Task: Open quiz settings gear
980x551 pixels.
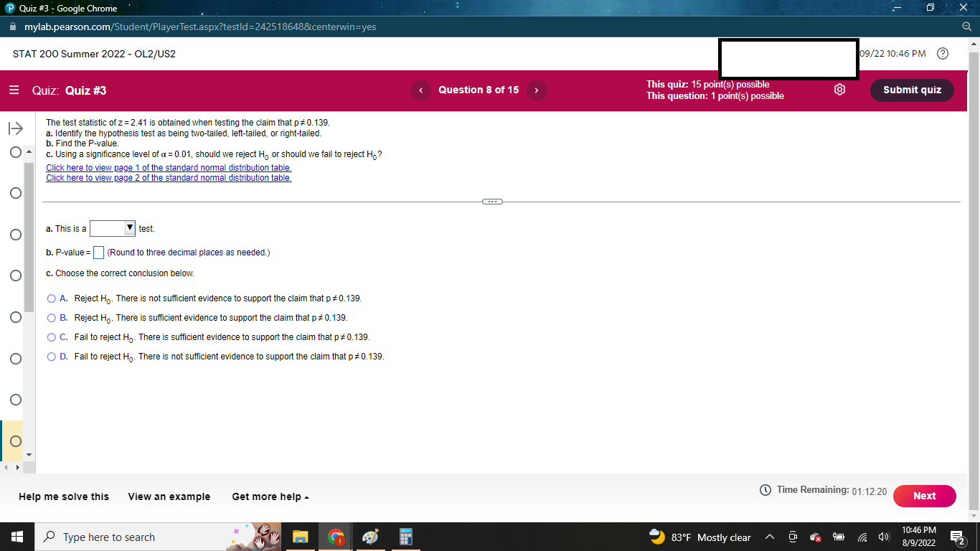Action: coord(840,90)
